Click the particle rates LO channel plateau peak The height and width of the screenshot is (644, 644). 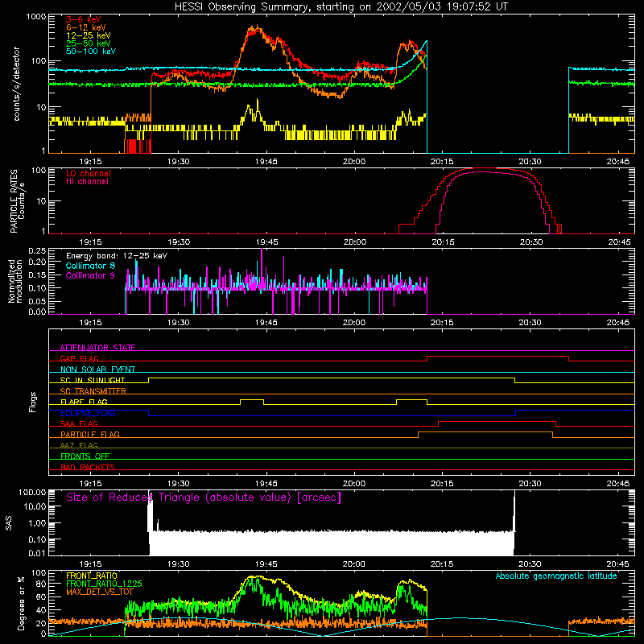(x=485, y=169)
